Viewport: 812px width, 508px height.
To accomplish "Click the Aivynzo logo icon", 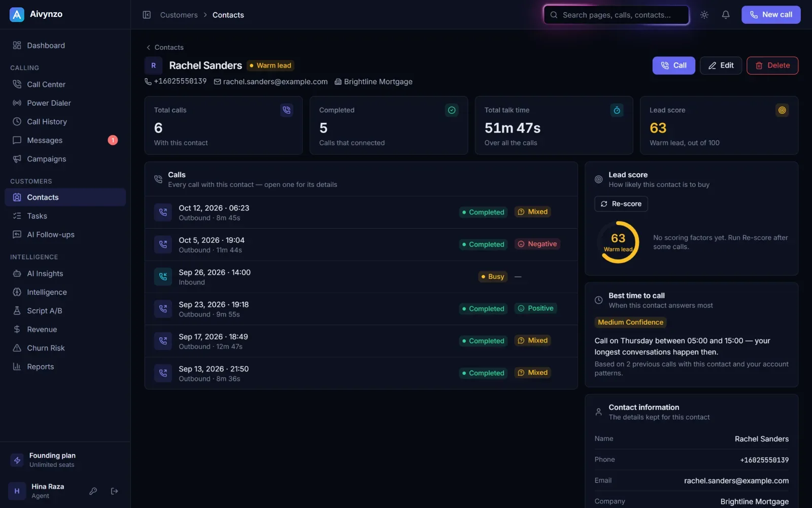I will (17, 15).
